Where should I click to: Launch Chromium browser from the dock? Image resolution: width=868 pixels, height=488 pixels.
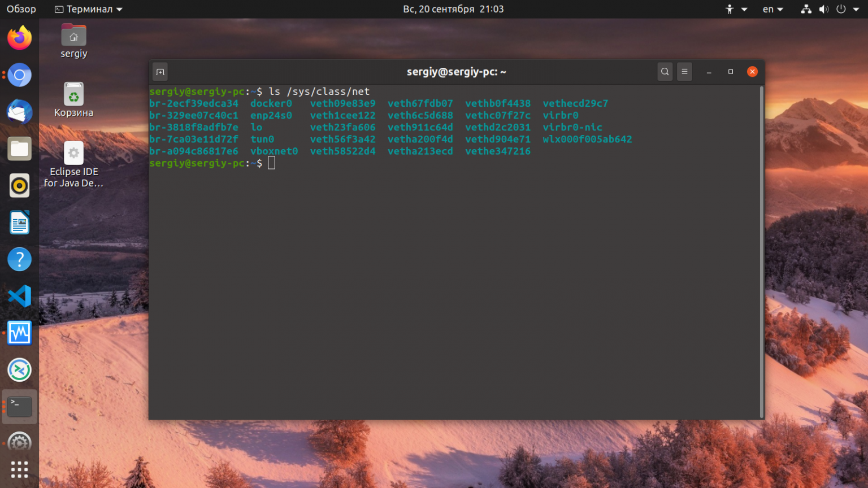coord(20,75)
